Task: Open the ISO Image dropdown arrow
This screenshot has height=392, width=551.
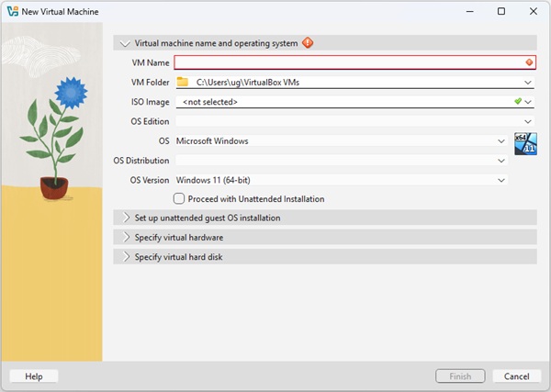Action: [x=529, y=102]
